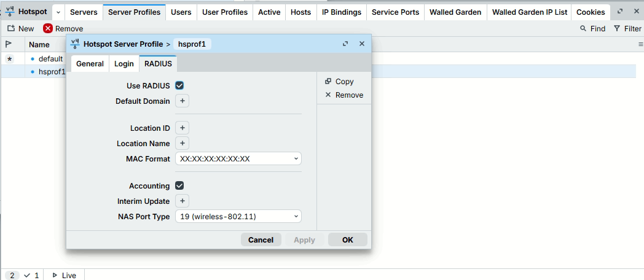The image size is (644, 280).
Task: Add a Default Domain with the plus button
Action: pos(183,101)
